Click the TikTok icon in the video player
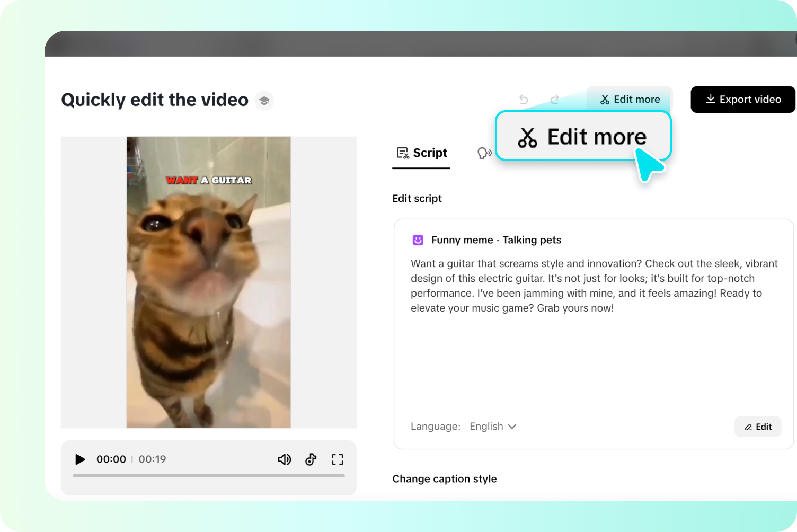Viewport: 797px width, 532px height. [311, 459]
